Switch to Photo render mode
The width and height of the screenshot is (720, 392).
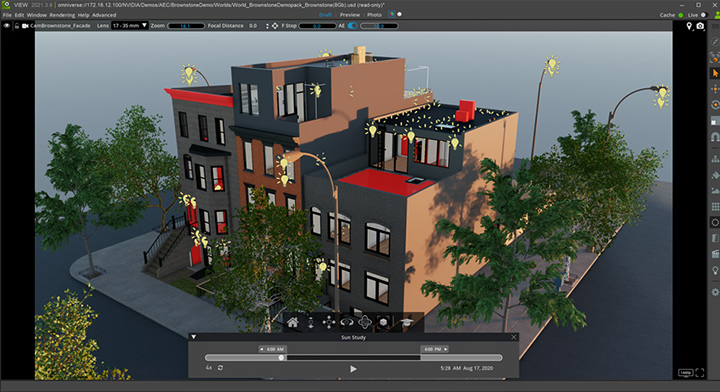(374, 15)
